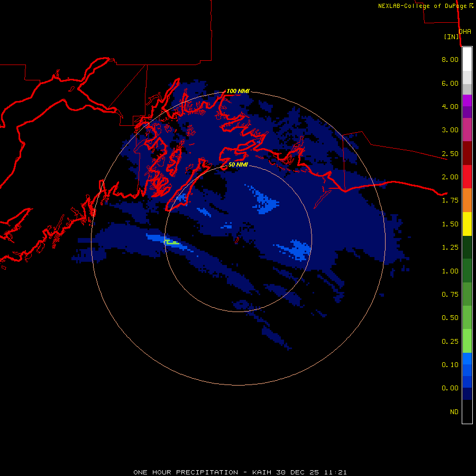Click the yellow-green precipitation cell on the map

click(x=172, y=242)
